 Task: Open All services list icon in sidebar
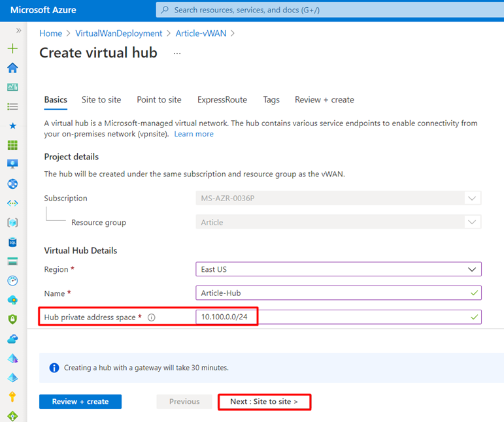12,106
